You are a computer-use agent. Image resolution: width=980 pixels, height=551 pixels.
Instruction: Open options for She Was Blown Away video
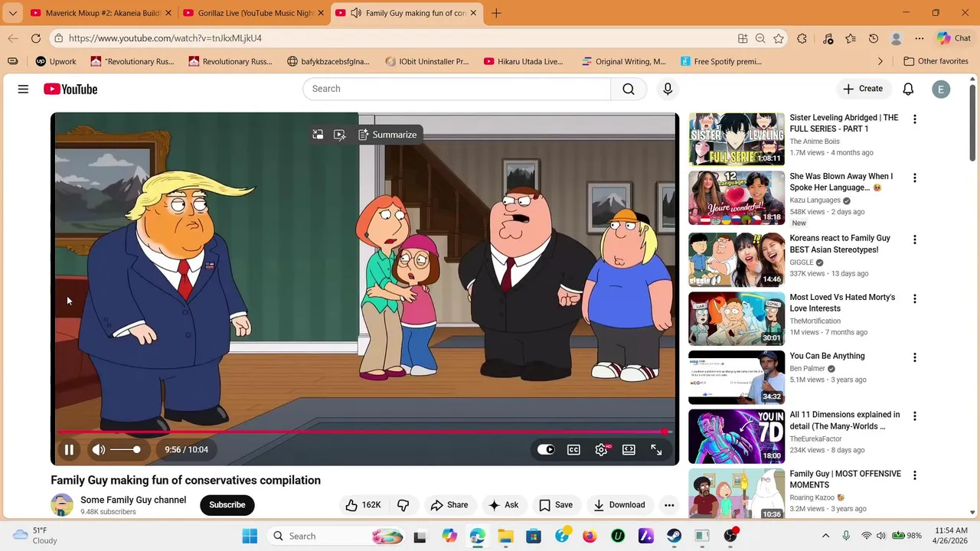[x=914, y=178]
